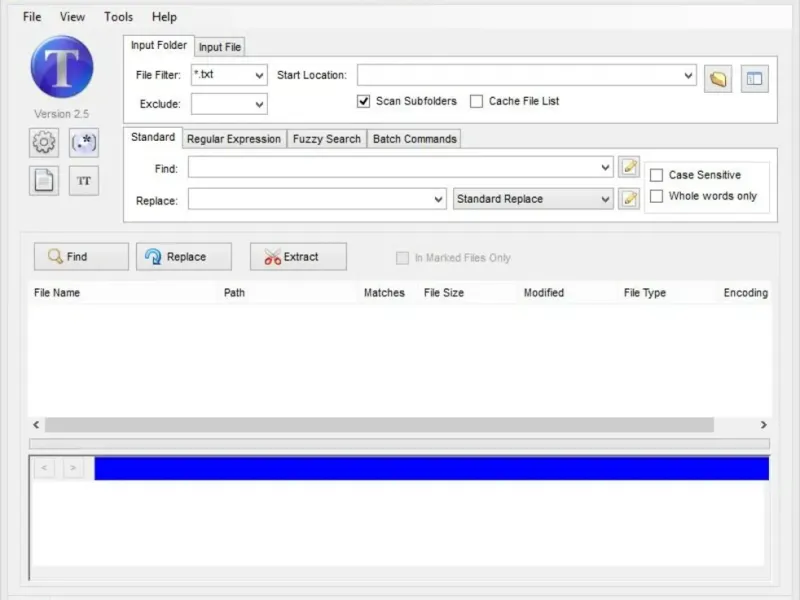Click next match arrow in preview pane
The image size is (800, 600).
point(73,468)
